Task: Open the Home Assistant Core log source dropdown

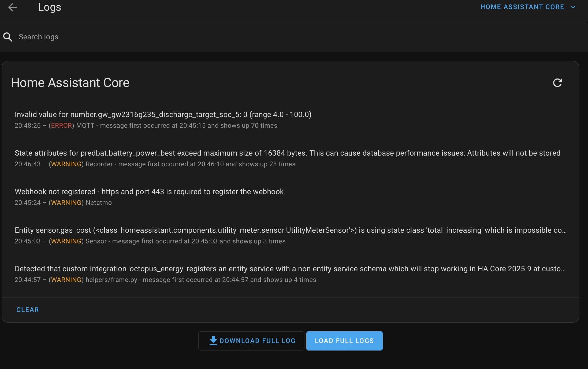Action: point(527,7)
